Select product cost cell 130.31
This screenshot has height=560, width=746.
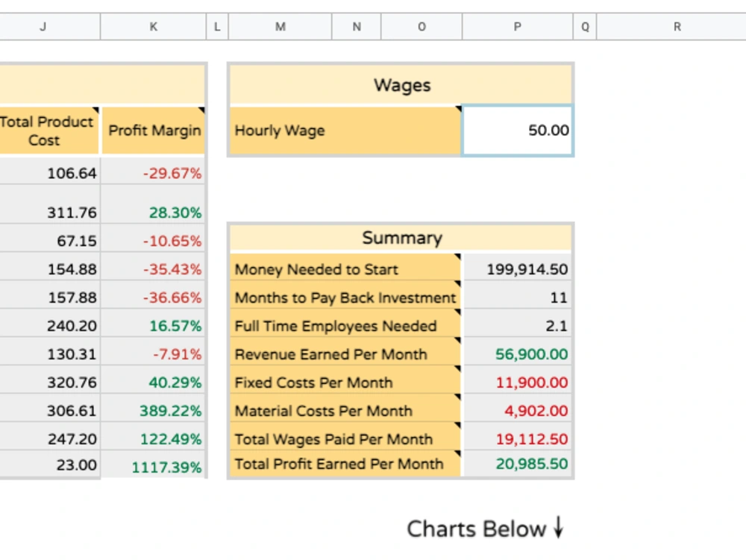click(49, 352)
